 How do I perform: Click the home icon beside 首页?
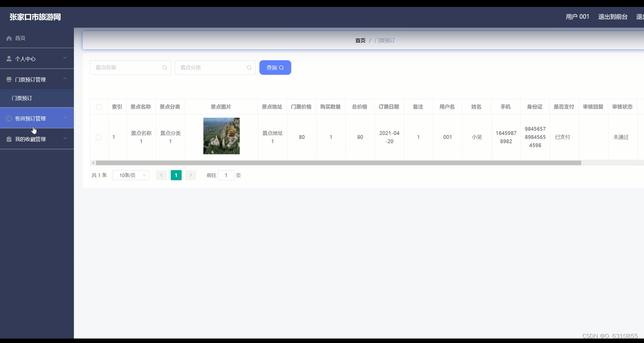point(9,38)
